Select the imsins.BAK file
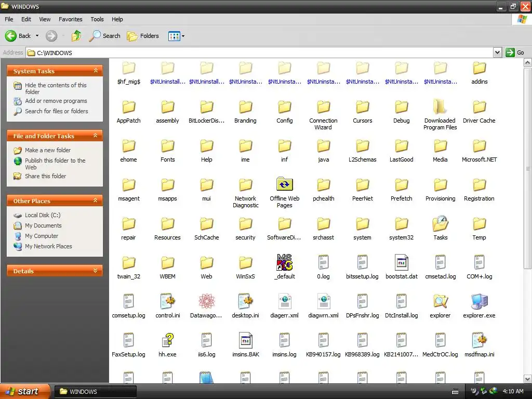532x399 pixels. 245,345
